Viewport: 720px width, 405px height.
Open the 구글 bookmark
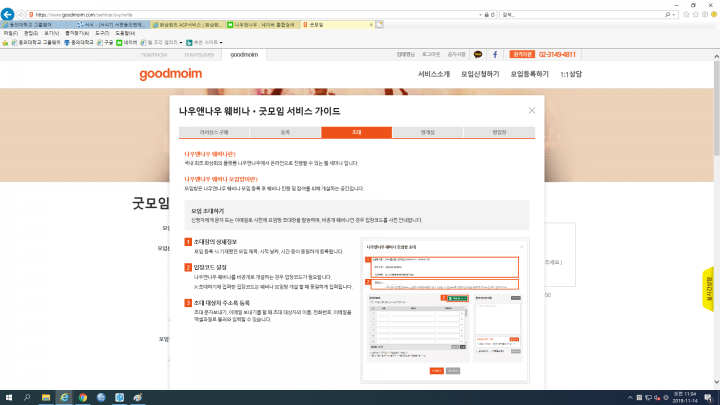point(105,43)
